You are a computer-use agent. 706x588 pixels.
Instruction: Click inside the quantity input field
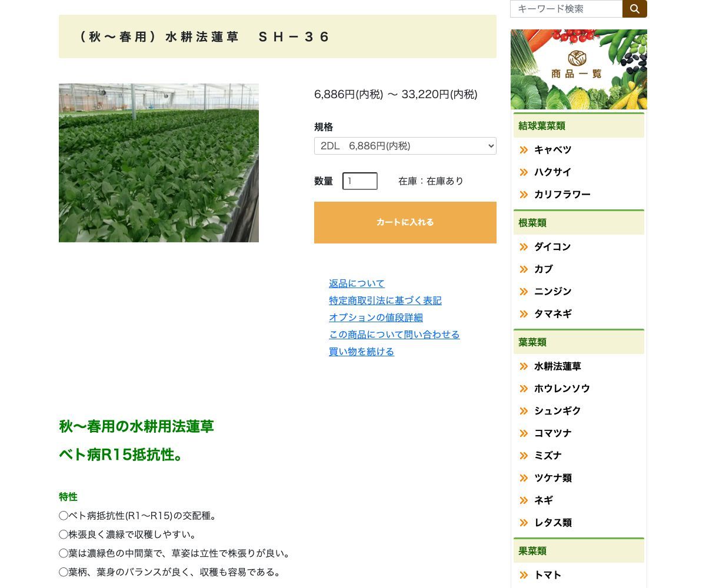pyautogui.click(x=359, y=181)
